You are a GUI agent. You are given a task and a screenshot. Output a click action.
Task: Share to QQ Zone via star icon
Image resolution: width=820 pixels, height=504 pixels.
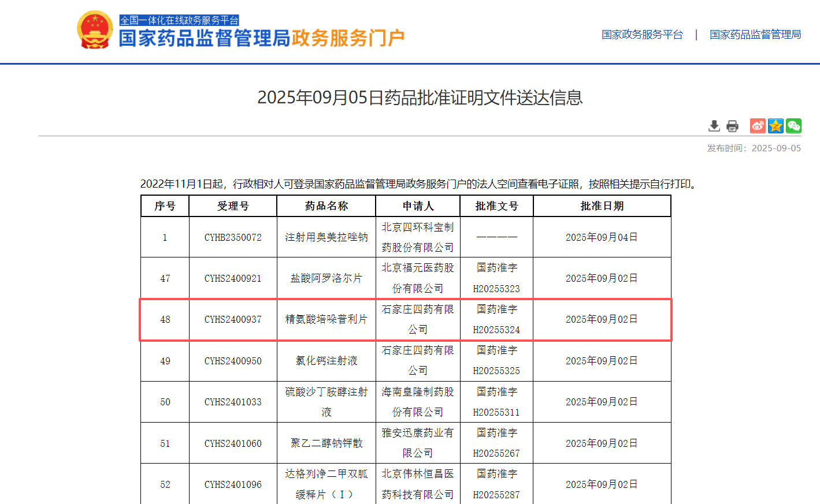coord(776,126)
